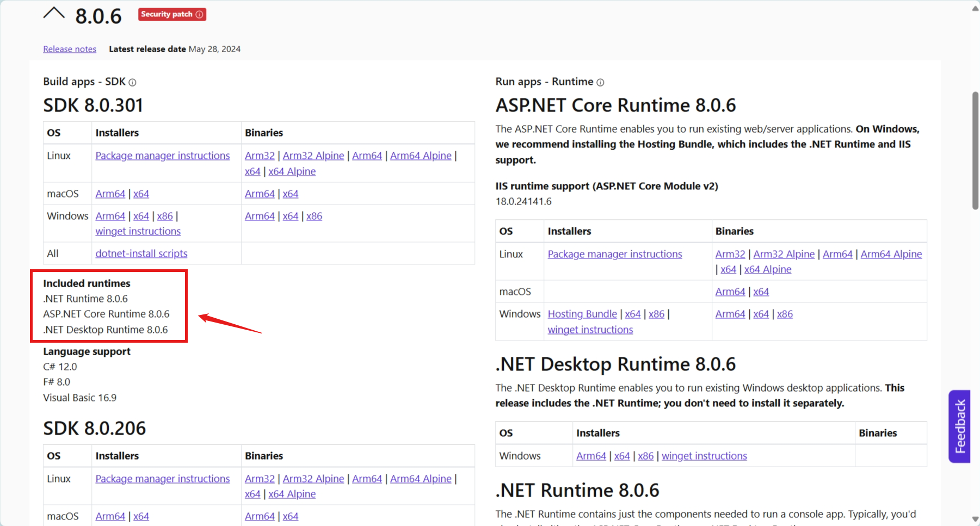The height and width of the screenshot is (526, 980).
Task: Open .NET Desktop Runtime winget instructions
Action: (x=705, y=456)
